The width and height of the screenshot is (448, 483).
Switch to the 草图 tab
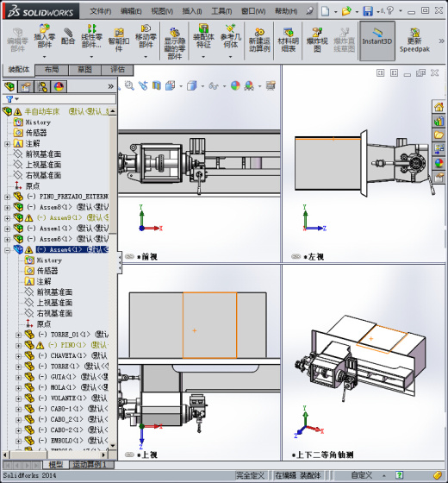(x=84, y=70)
